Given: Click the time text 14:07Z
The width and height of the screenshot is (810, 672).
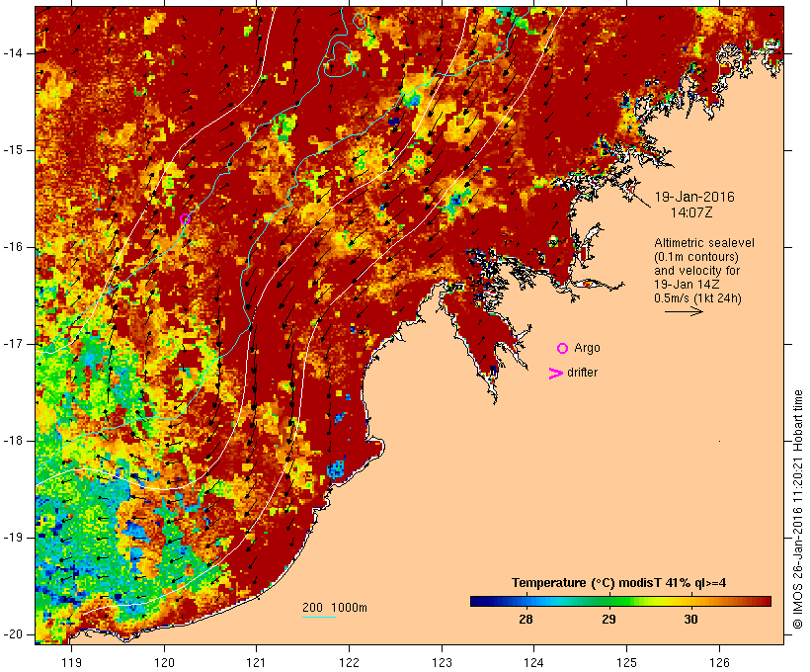Looking at the screenshot, I should click(691, 212).
